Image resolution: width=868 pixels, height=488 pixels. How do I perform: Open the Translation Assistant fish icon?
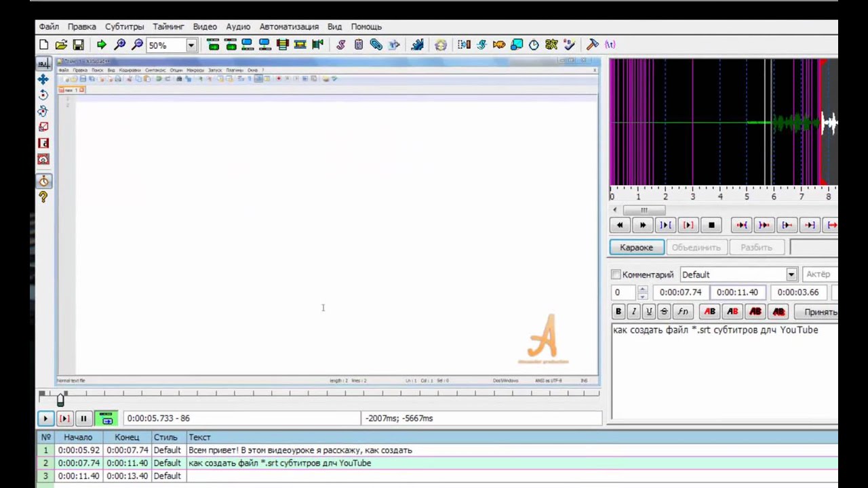498,45
